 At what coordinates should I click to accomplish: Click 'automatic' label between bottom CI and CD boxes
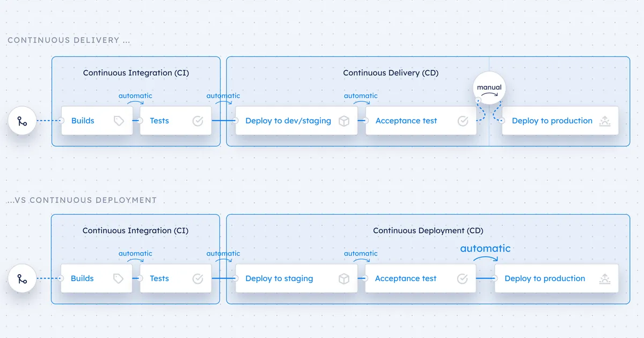[223, 253]
